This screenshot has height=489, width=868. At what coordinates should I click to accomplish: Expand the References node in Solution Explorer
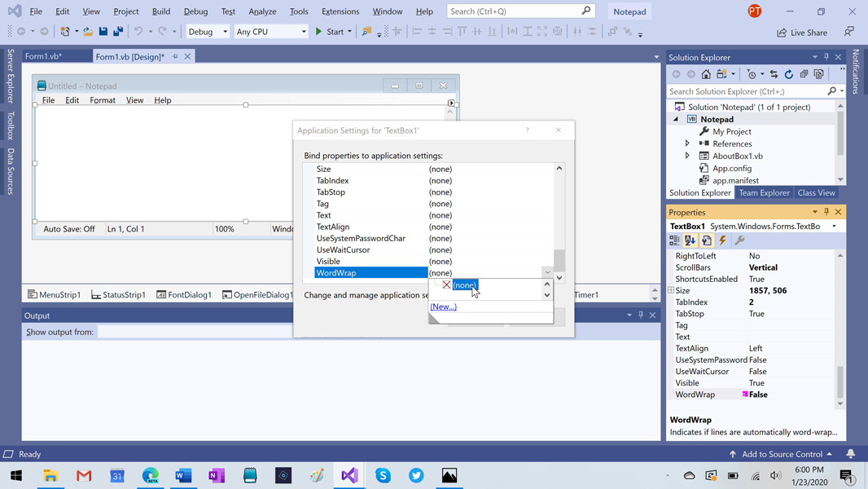(x=687, y=143)
